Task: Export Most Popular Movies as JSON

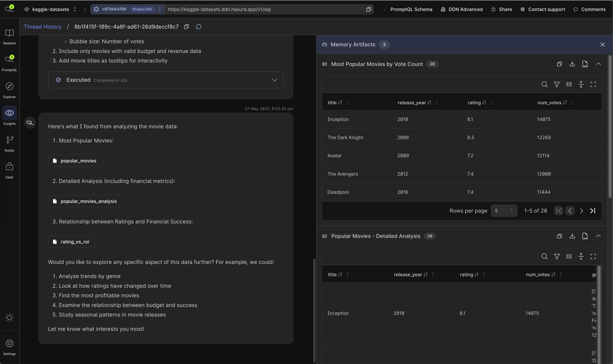Action: coord(585,64)
